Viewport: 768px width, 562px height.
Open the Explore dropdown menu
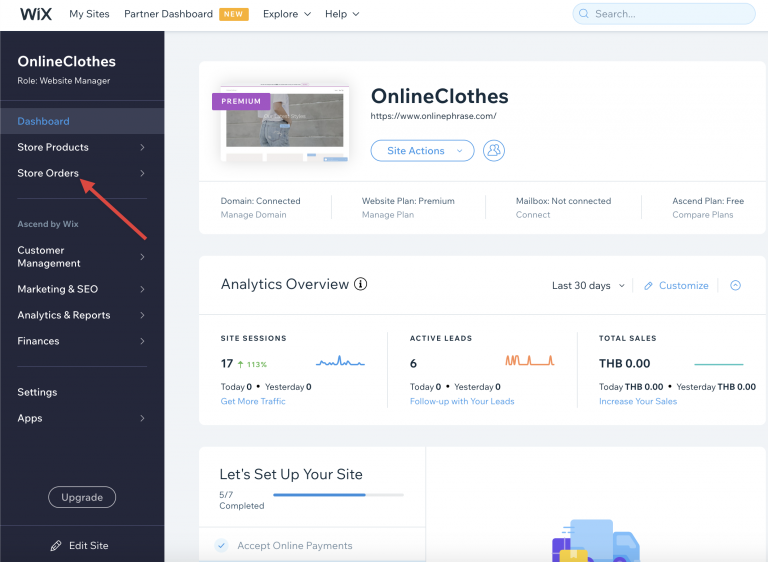287,14
